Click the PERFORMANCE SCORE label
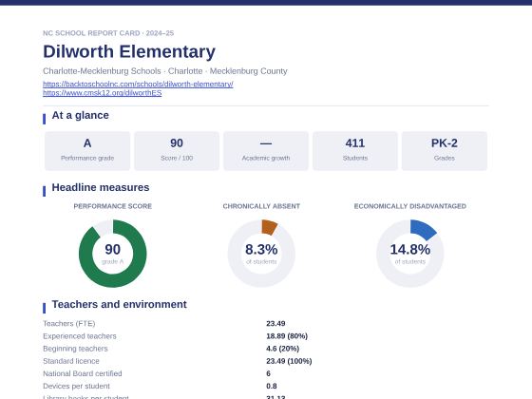 [x=113, y=206]
